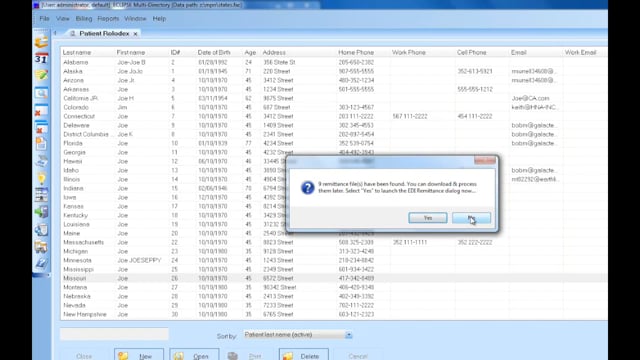Select the District Columbia patient row
Viewport: 640px width, 360px height.
tap(333, 134)
